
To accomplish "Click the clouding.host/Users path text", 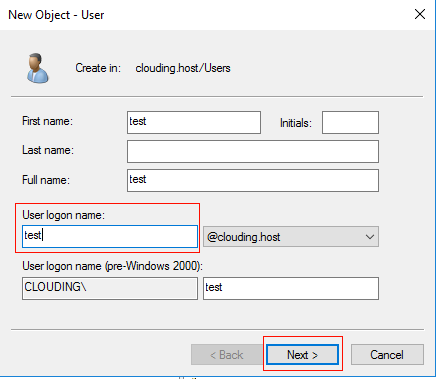I will tap(183, 68).
